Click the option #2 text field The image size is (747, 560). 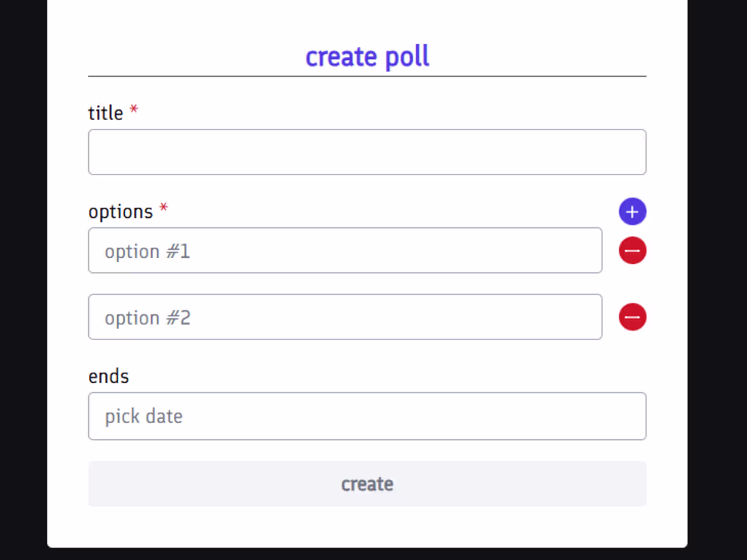coord(345,317)
